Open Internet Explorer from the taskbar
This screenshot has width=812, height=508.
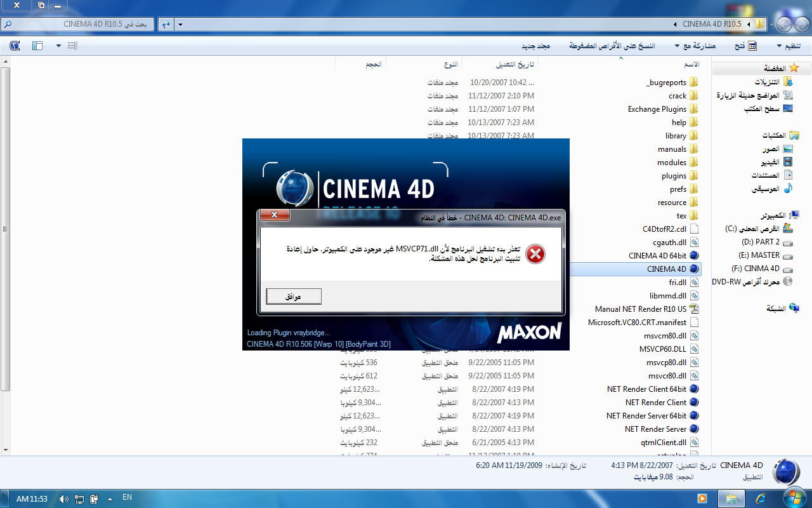point(760,498)
